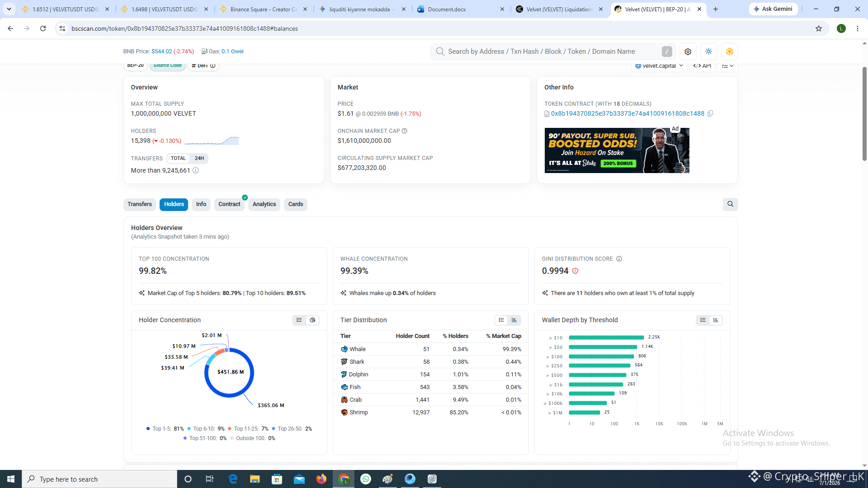
Task: Click the Gini score warning shield icon
Action: tap(575, 271)
